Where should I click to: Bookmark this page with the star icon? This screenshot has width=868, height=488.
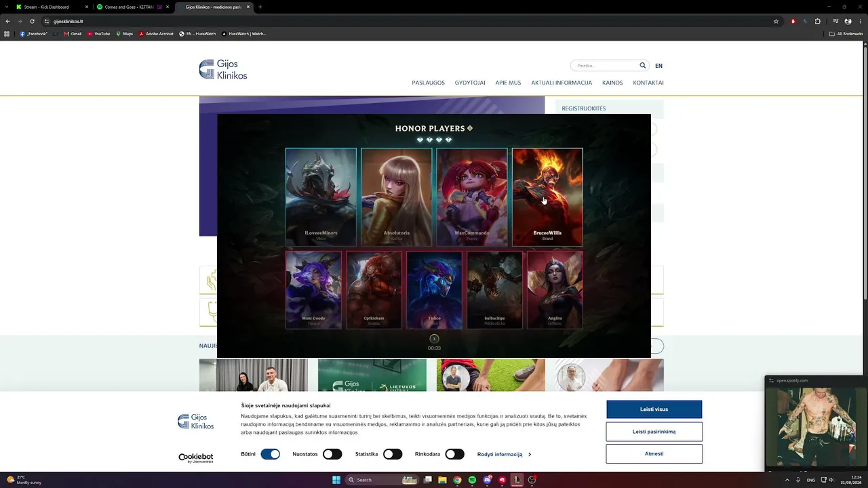coord(776,21)
